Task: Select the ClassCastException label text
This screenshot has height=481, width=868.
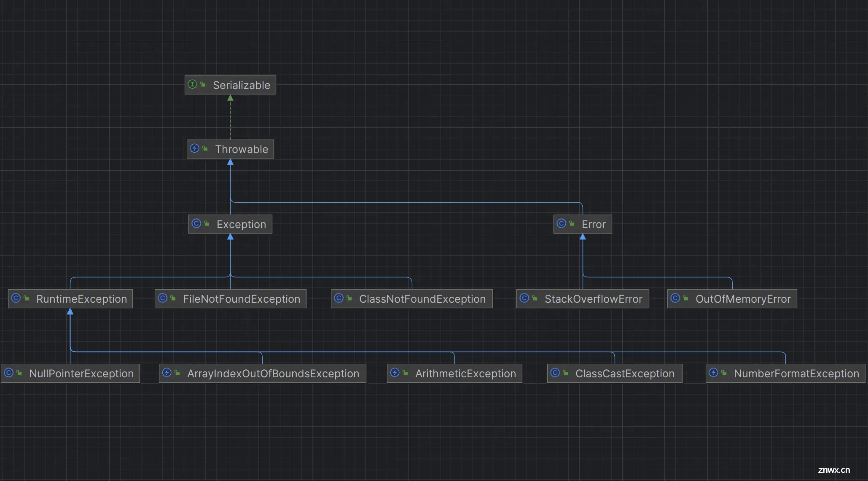Action: coord(625,374)
